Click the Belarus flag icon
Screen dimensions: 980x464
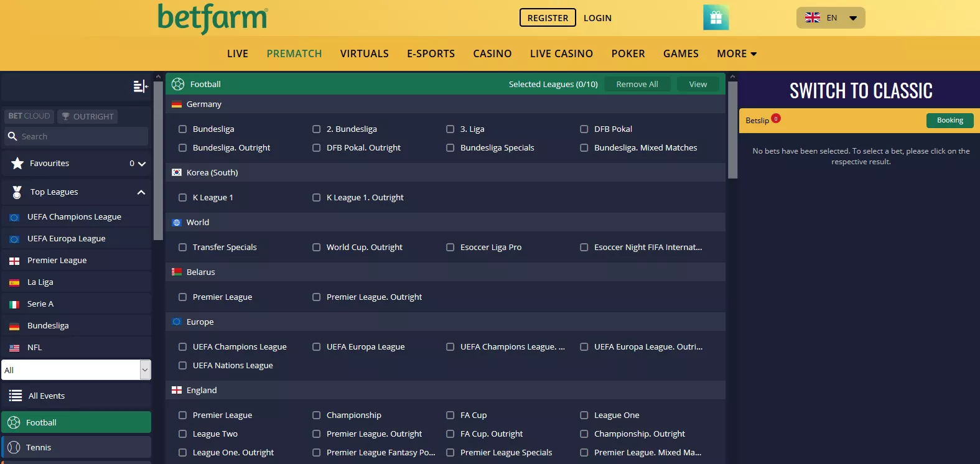177,272
